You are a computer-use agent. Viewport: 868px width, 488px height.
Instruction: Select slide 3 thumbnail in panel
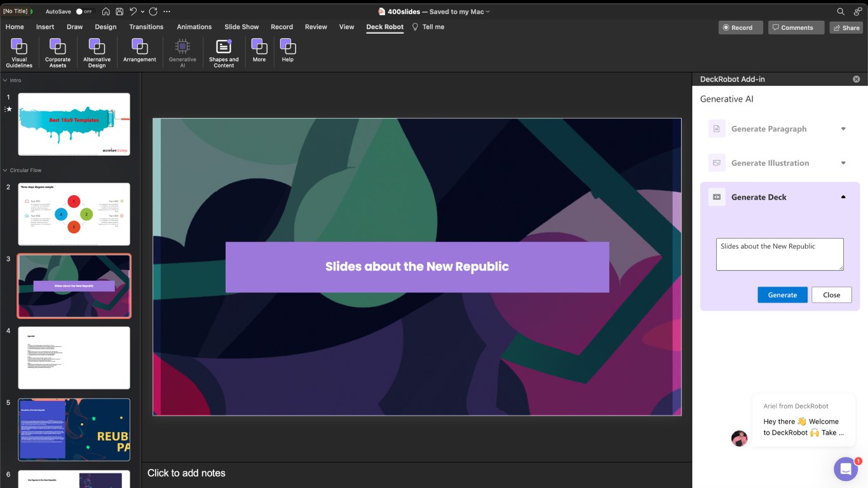(74, 286)
